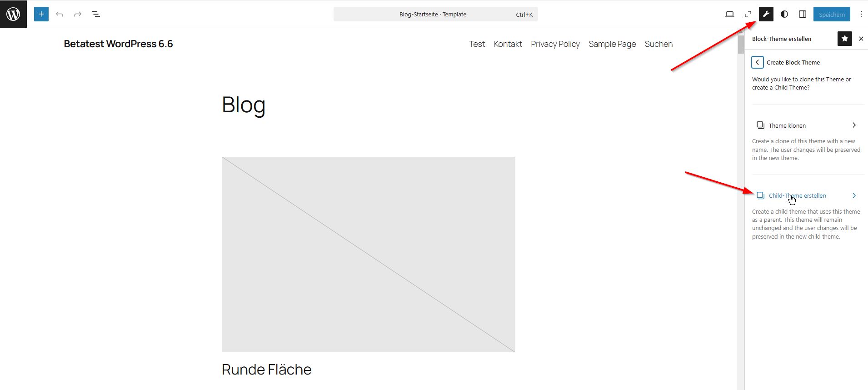
Task: Close the Block-Theme erstellen sidebar
Action: (861, 39)
